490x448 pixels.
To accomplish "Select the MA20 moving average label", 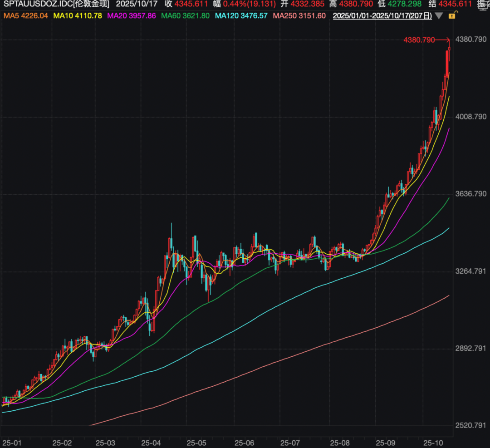I will pyautogui.click(x=131, y=16).
